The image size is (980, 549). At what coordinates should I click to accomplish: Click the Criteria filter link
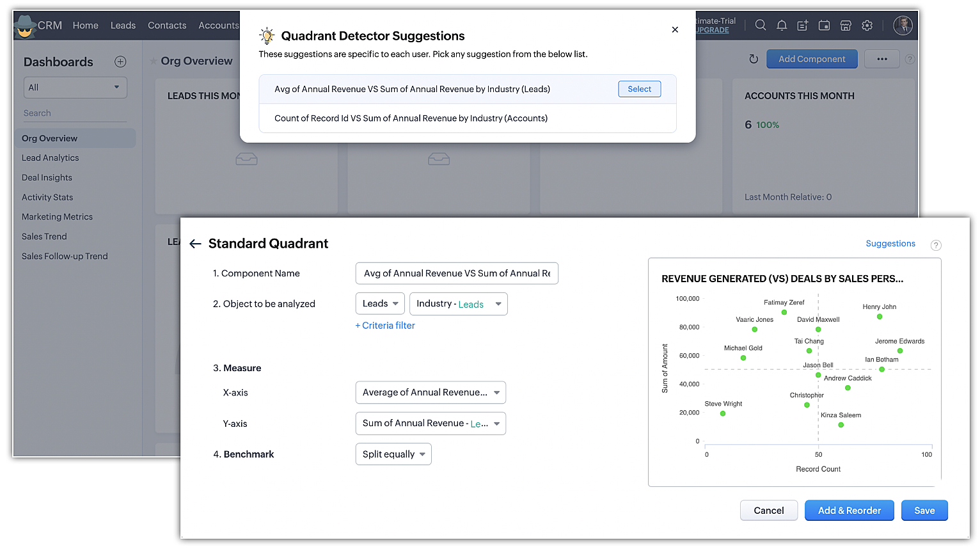coord(385,326)
